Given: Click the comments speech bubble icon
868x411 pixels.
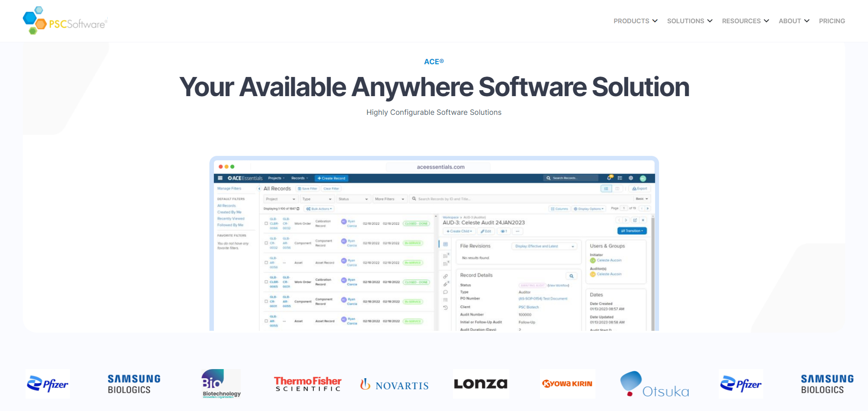Looking at the screenshot, I should (x=445, y=292).
